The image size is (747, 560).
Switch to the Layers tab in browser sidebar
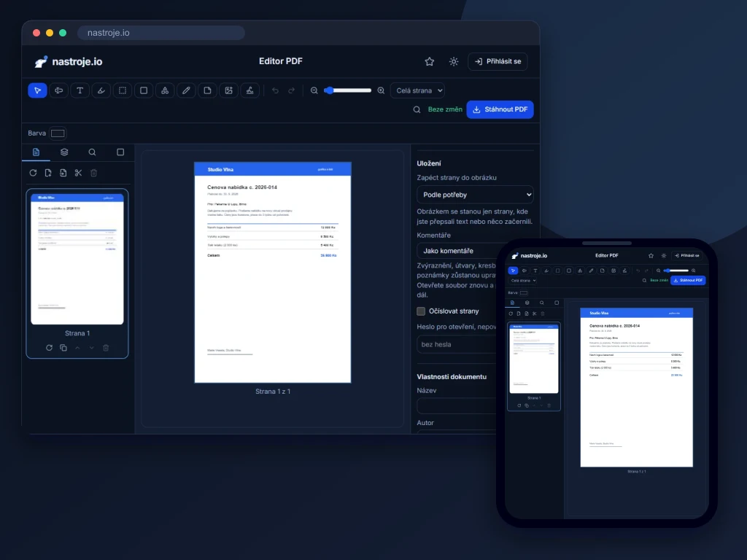pos(64,152)
